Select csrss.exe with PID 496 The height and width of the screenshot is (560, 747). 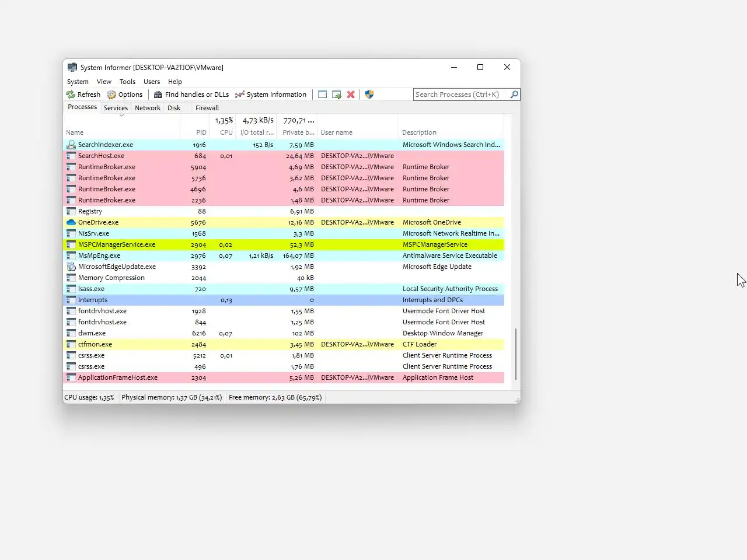coord(284,366)
